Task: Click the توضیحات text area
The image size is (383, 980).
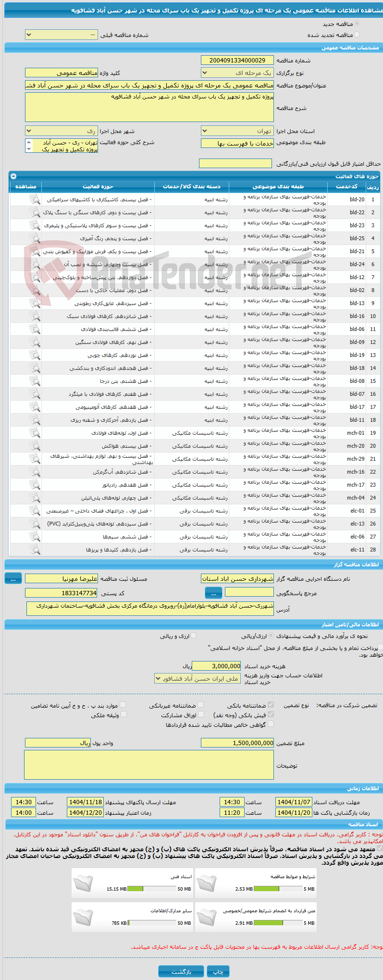Action: click(149, 765)
